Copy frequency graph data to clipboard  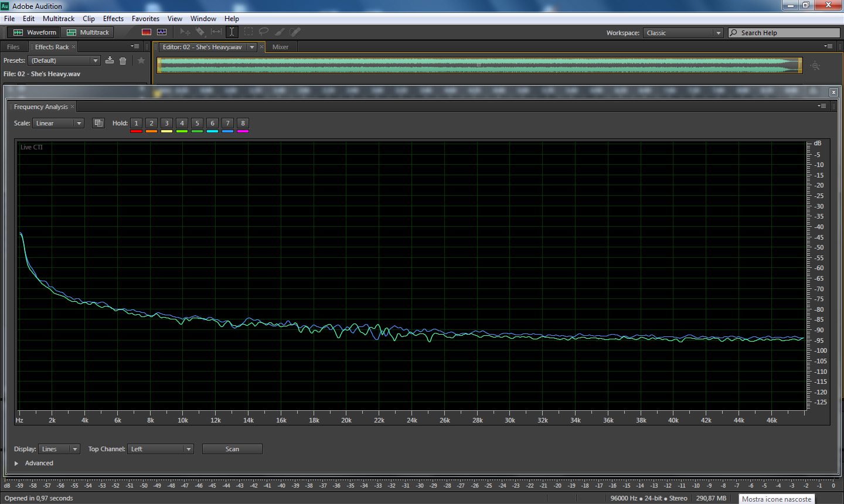tap(98, 123)
